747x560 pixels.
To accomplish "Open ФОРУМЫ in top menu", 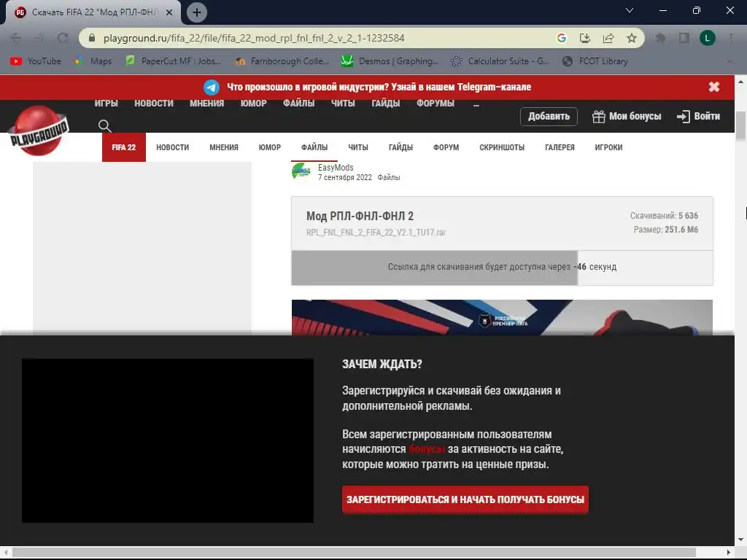I will tap(436, 104).
